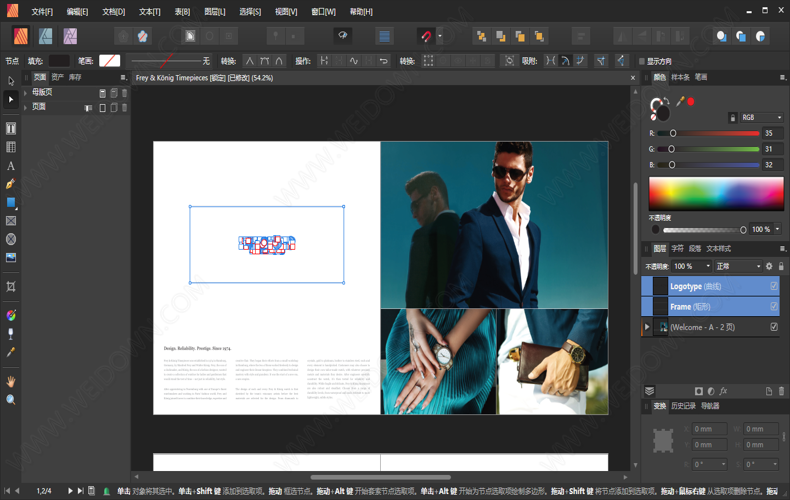This screenshot has width=790, height=500.
Task: Open the Color panel opacity 100 % dropdown
Action: point(777,229)
